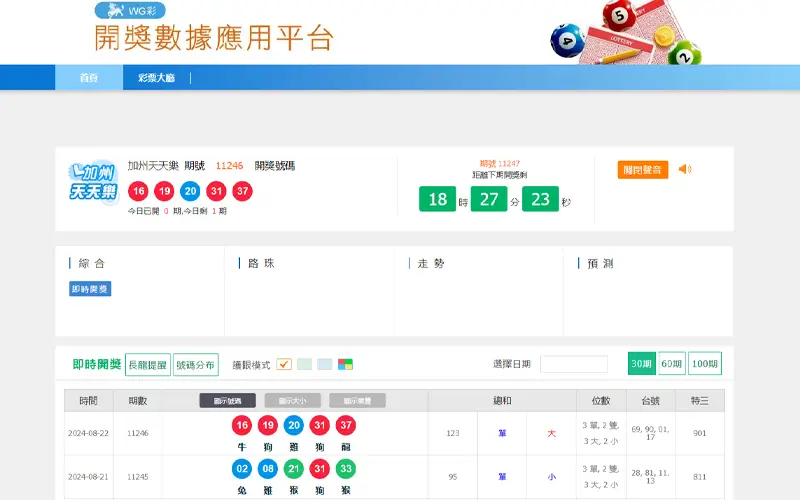800x500 pixels.
Task: Select the checked white eye-care mode swatch
Action: point(284,364)
